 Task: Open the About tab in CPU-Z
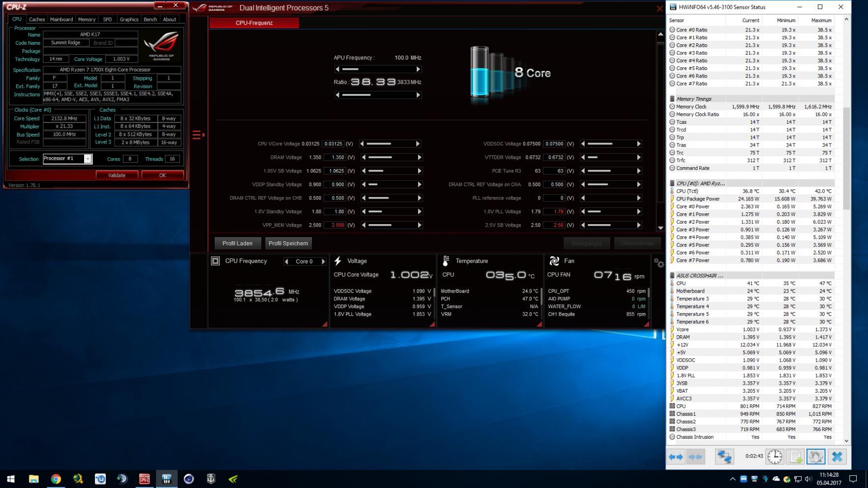170,19
